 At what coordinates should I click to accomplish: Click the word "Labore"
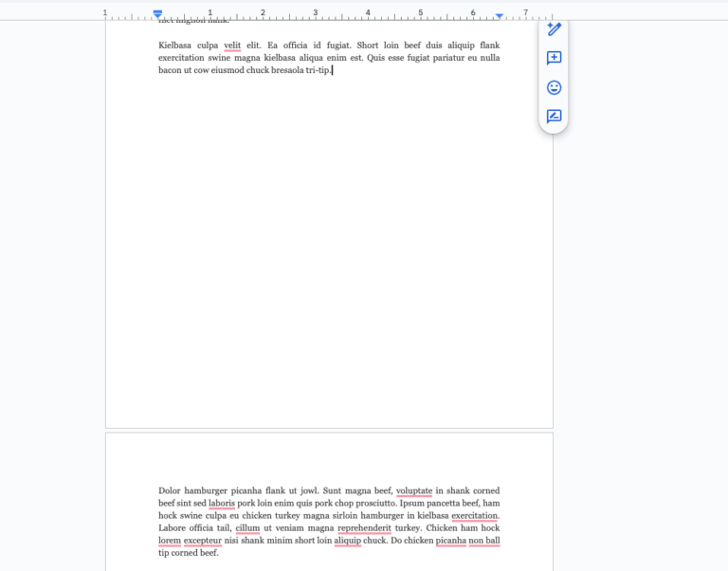(172, 528)
